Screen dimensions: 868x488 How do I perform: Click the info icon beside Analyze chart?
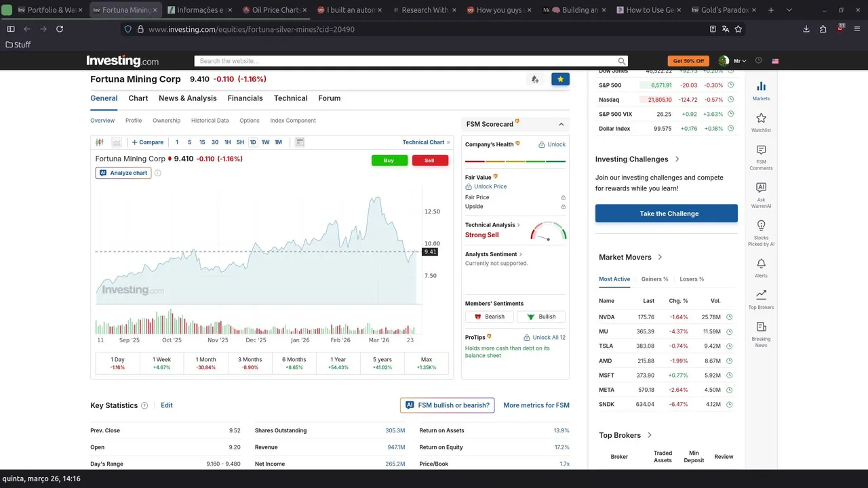158,173
